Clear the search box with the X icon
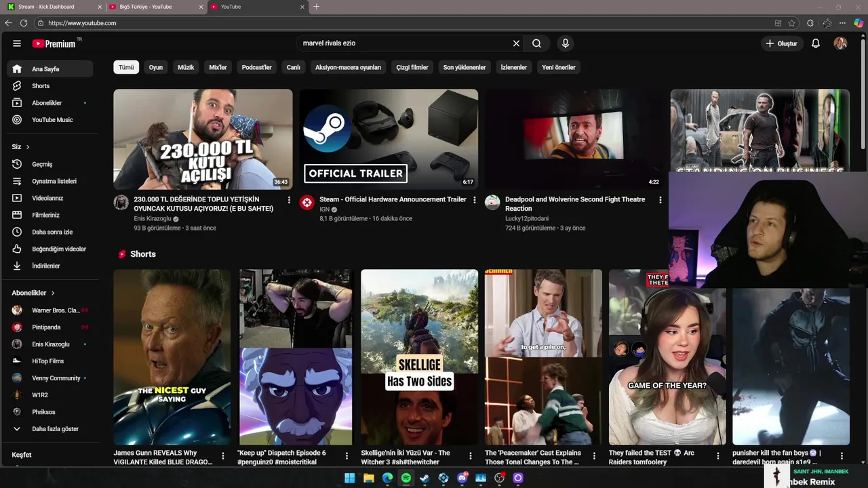Image resolution: width=868 pixels, height=488 pixels. [516, 43]
